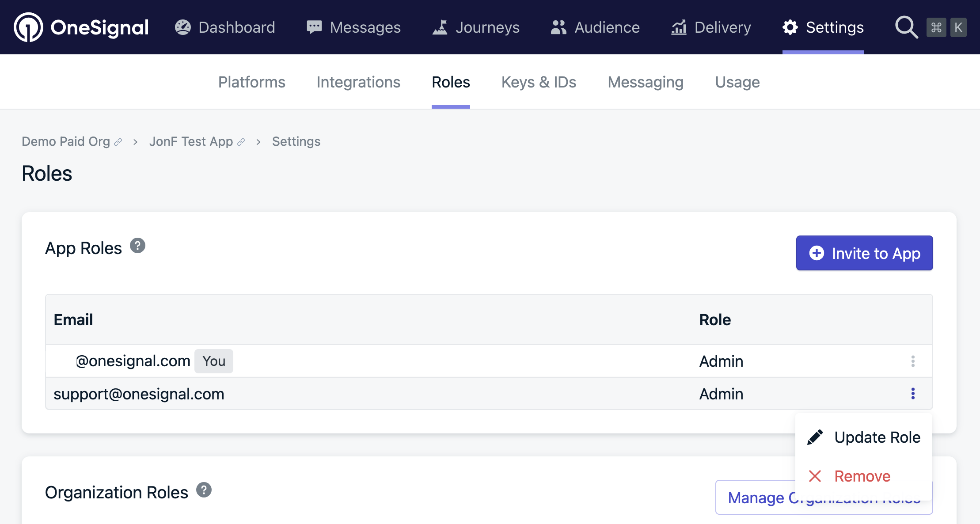This screenshot has height=524, width=980.
Task: Click link icon beside Demo Paid Org
Action: (x=118, y=142)
